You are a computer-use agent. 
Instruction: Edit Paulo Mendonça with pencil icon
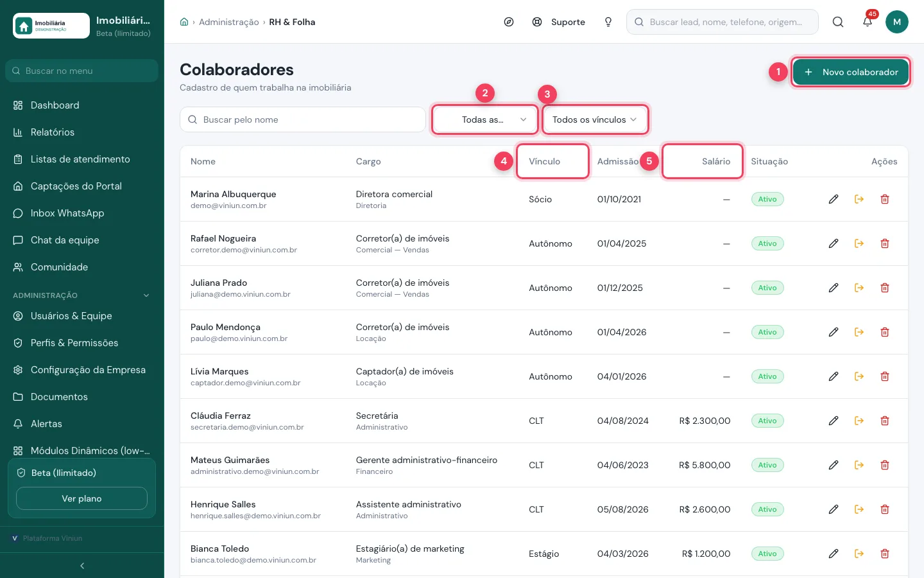pyautogui.click(x=834, y=332)
